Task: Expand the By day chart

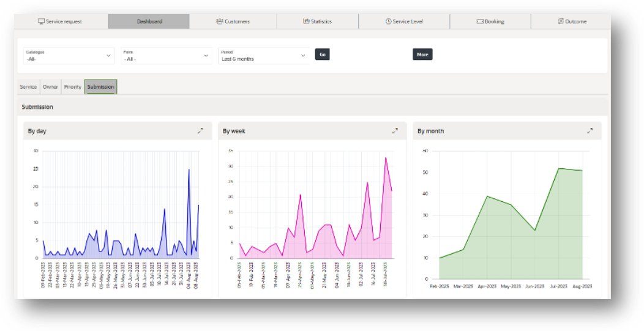Action: pos(200,131)
